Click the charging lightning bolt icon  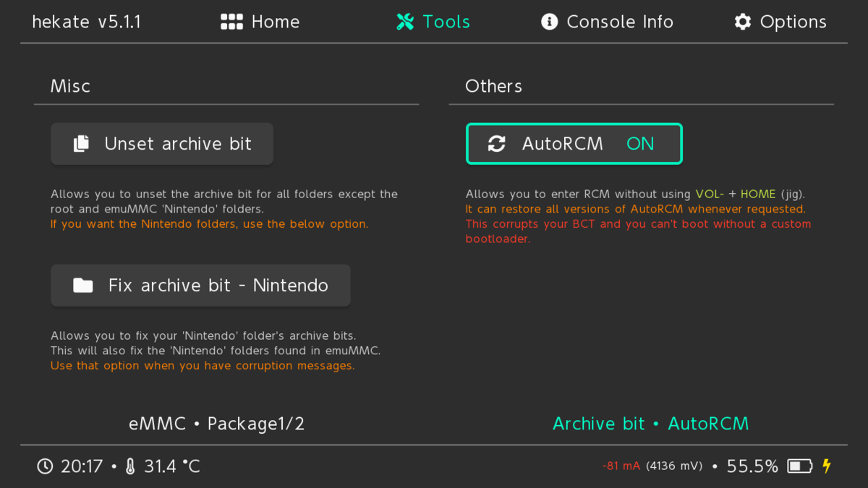pos(827,466)
